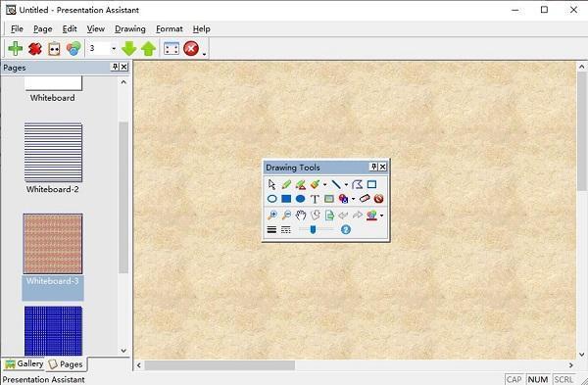Viewport: 588px width, 385px height.
Task: Click the Pages panel scroll down arrow
Action: point(123,351)
